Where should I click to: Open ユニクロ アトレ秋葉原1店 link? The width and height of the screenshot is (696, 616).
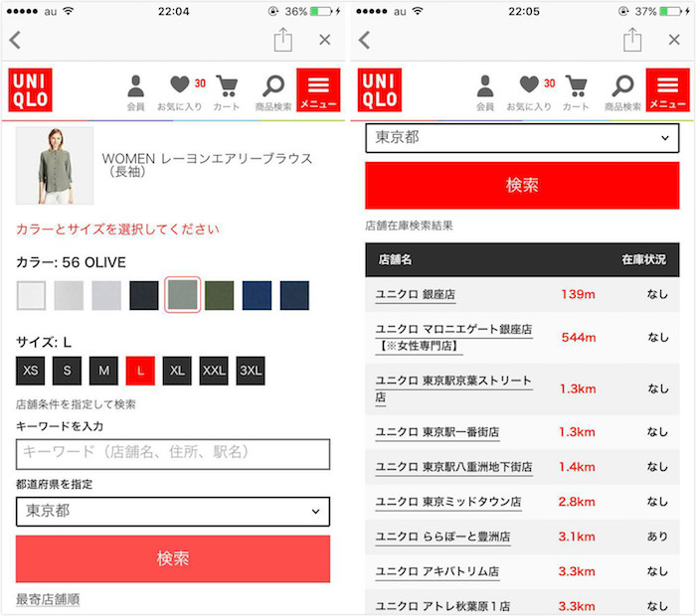[443, 606]
